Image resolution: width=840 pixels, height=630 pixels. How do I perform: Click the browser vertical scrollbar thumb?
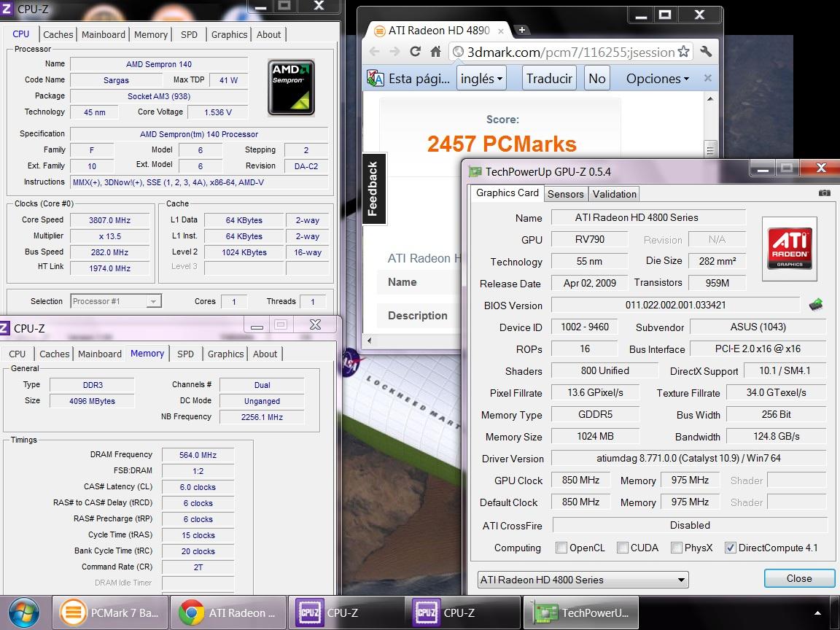[x=710, y=150]
